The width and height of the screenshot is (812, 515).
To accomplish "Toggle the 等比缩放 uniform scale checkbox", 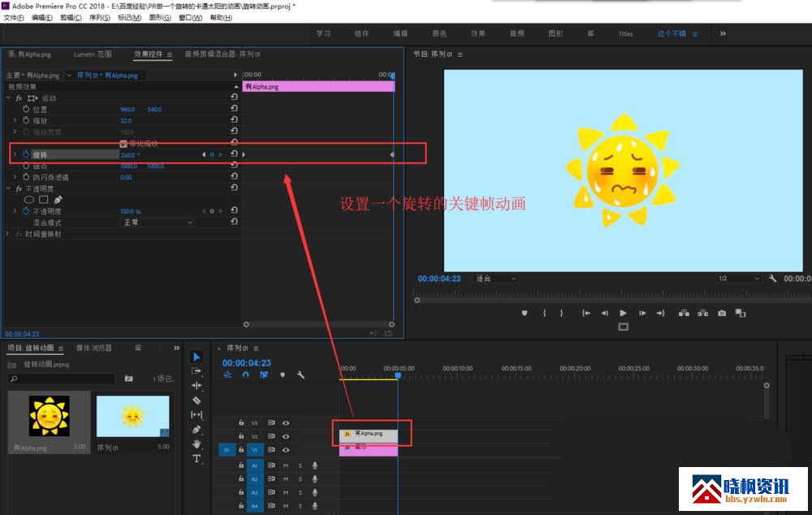I will [x=123, y=144].
